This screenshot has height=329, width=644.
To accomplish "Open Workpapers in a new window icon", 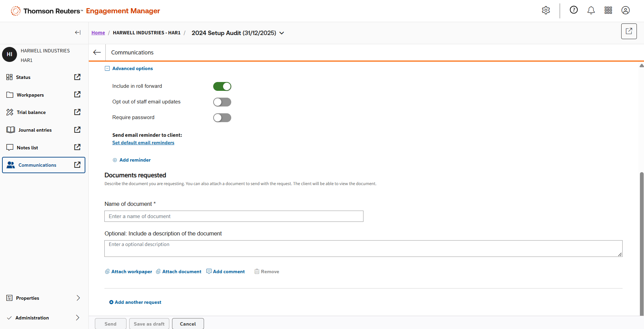I will point(78,95).
